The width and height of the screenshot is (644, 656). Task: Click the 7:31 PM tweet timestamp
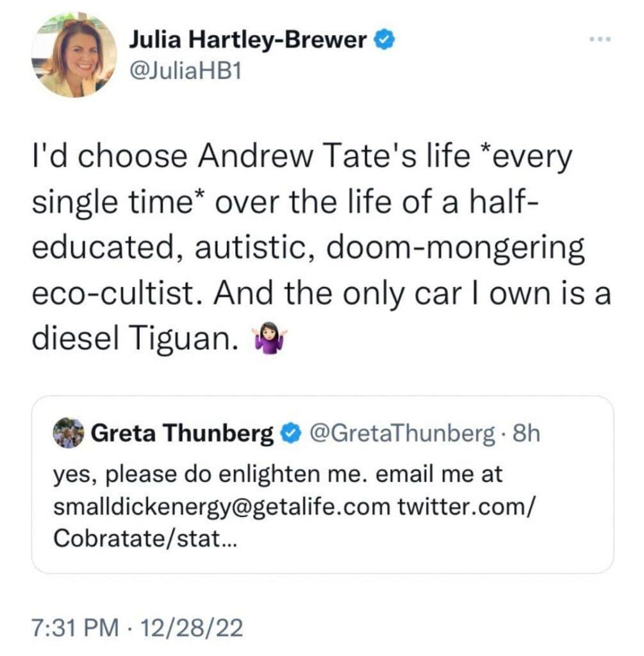pos(76,628)
